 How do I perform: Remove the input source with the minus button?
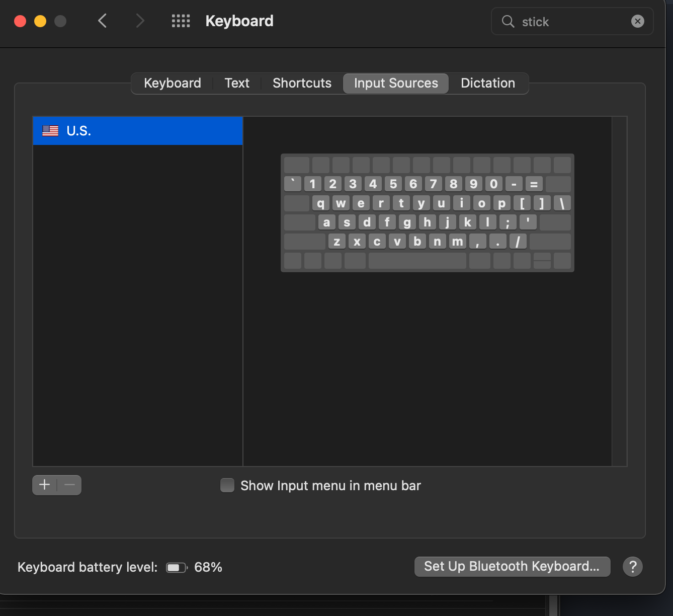[69, 485]
